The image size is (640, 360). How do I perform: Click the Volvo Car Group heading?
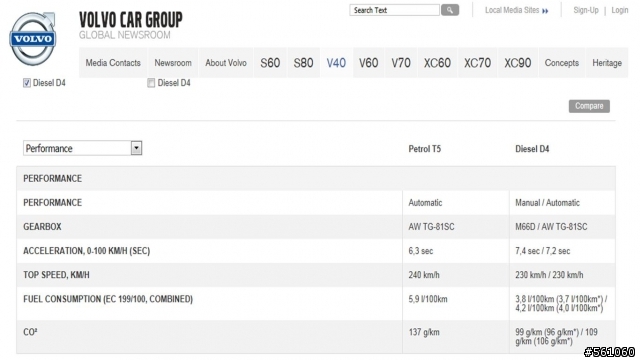131,20
